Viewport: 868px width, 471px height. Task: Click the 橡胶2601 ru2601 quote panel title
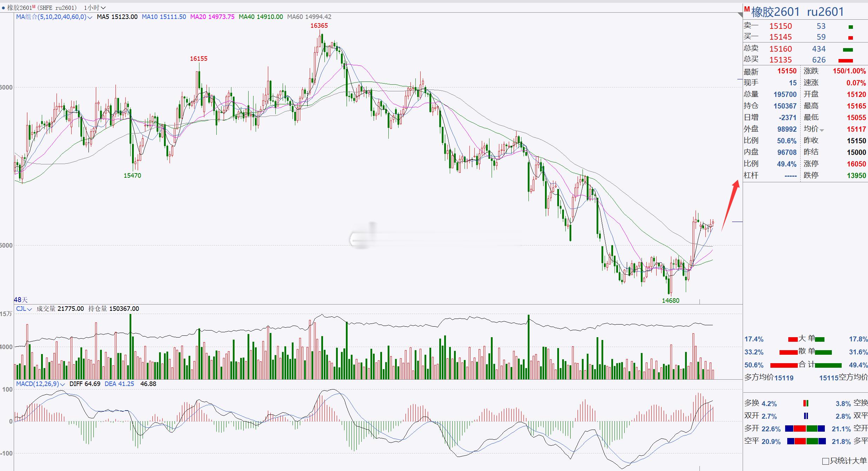[797, 12]
